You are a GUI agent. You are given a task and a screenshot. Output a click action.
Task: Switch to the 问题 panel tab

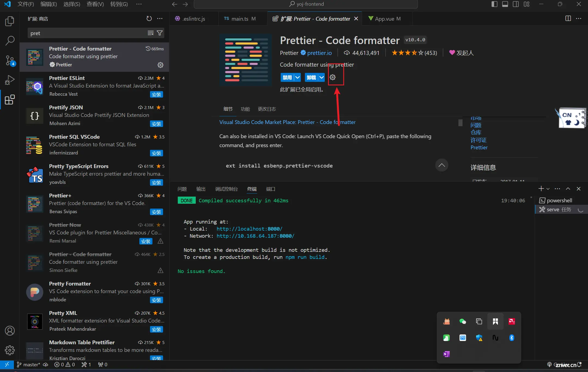click(x=182, y=189)
